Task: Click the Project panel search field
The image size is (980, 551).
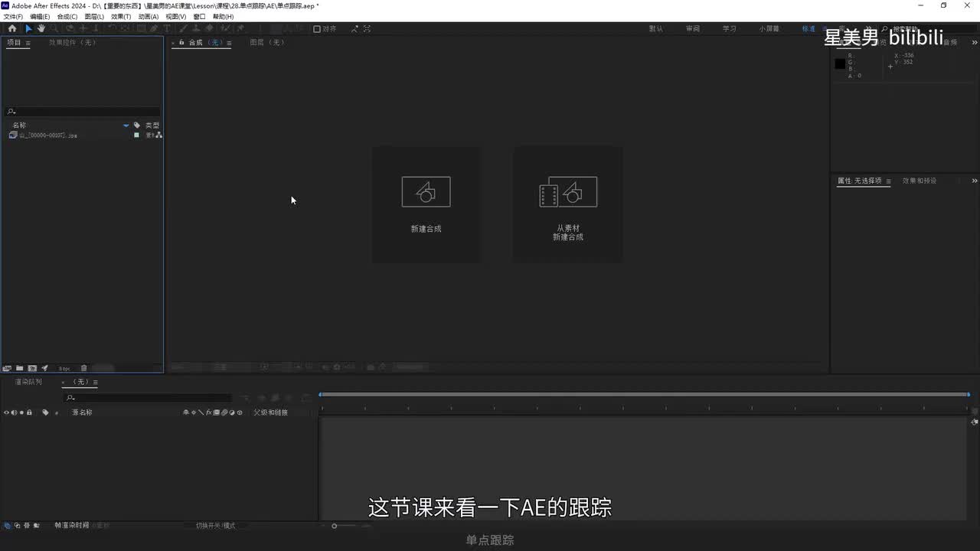Action: 83,112
